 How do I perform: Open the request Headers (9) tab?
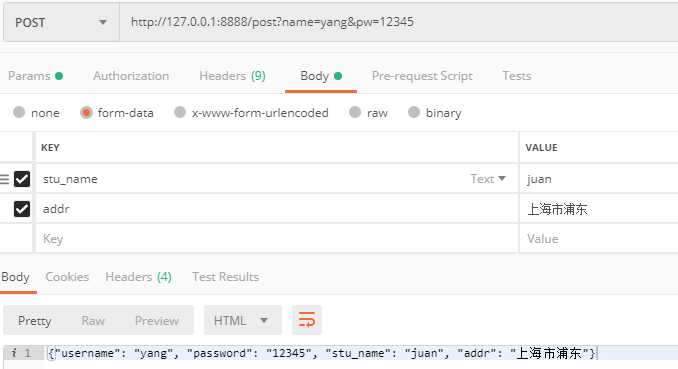[232, 76]
